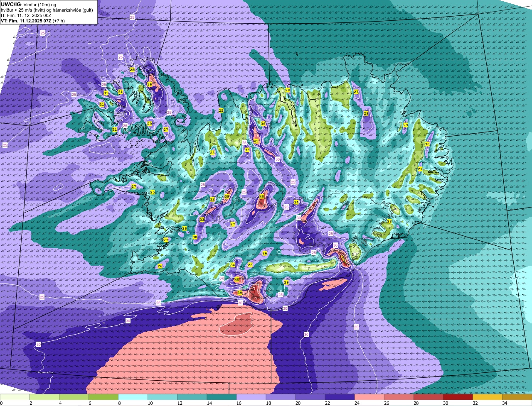
Task: Click the dark red swatch between 30 and 32
Action: (458, 397)
